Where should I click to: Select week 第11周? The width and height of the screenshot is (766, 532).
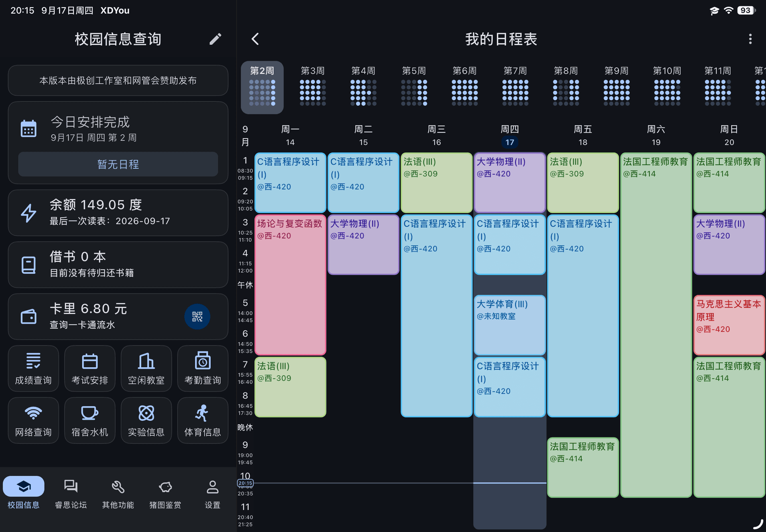pos(718,87)
